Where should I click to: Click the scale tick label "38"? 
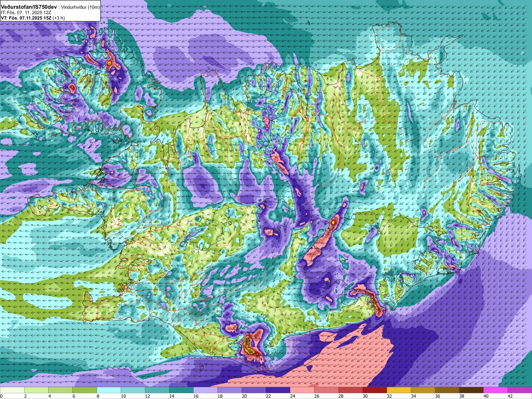461,396
